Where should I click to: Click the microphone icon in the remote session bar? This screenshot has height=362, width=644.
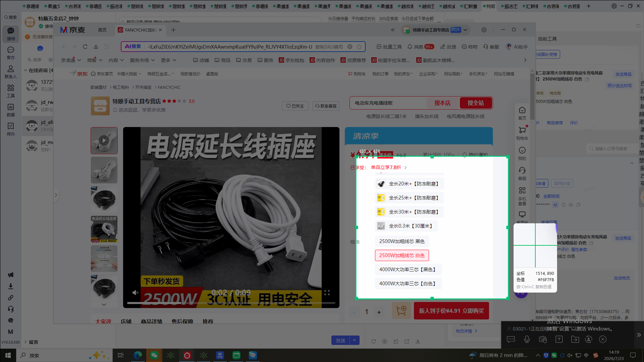point(527,340)
